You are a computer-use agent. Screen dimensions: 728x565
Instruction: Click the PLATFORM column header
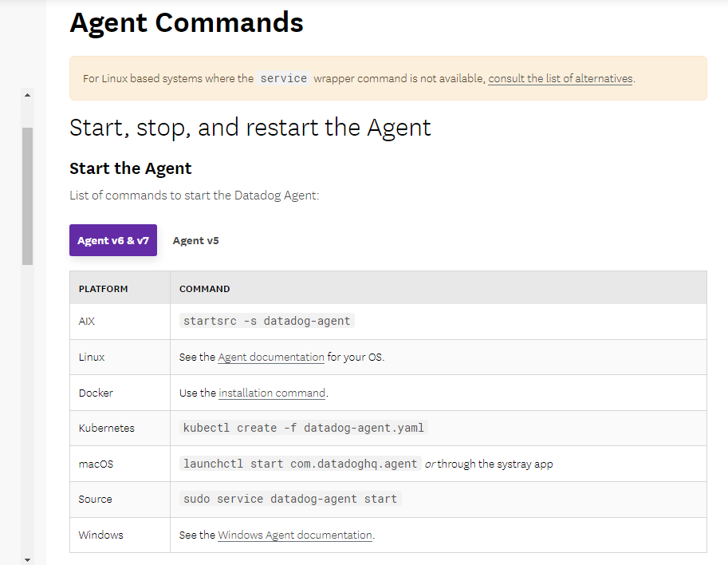120,288
